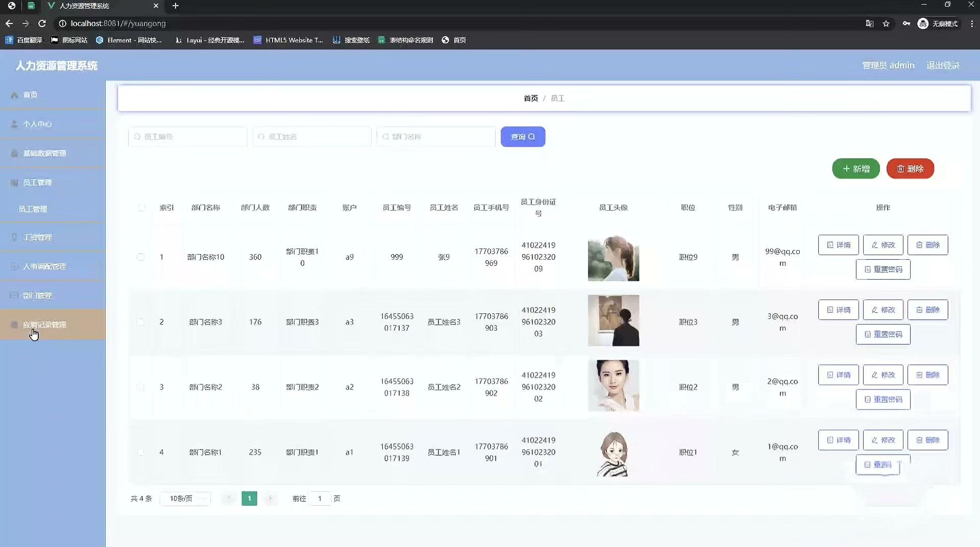Check the row for 员工姓名2
The width and height of the screenshot is (980, 547).
[x=141, y=387]
